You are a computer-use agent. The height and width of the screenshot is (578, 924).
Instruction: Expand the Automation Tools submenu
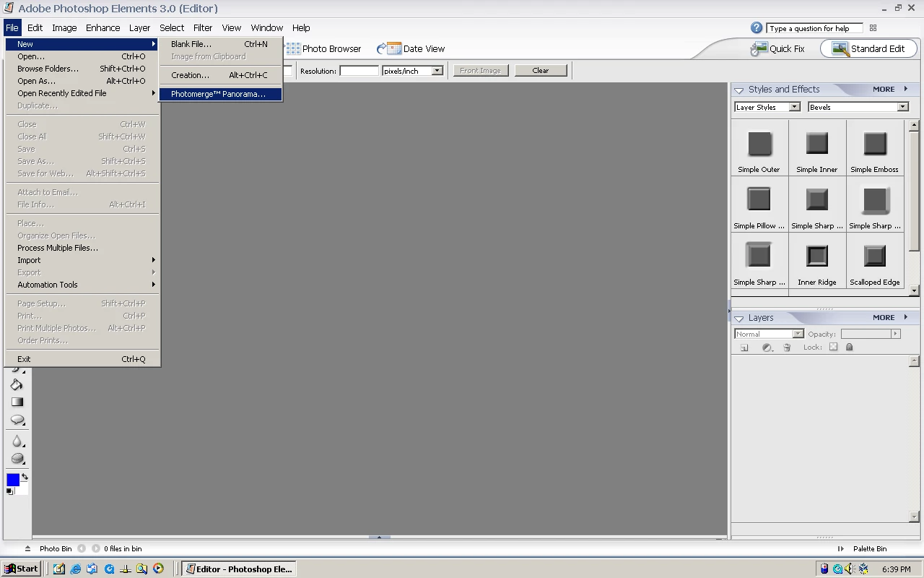pyautogui.click(x=82, y=285)
